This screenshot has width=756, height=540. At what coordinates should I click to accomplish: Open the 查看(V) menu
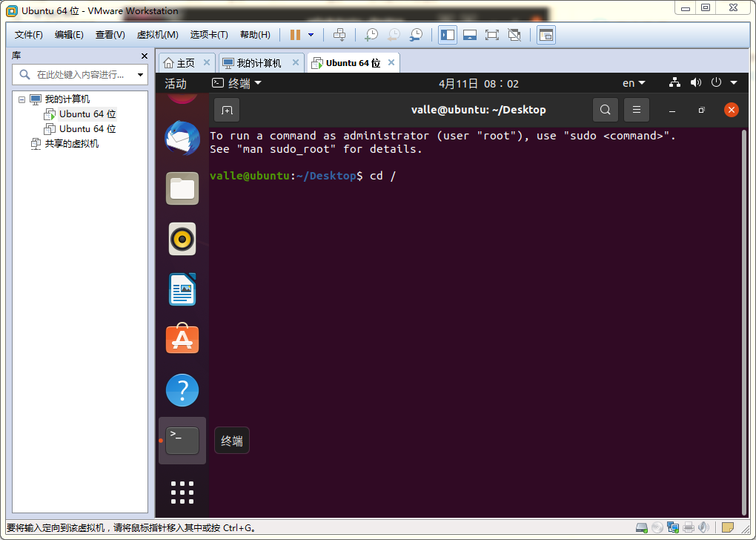coord(110,35)
